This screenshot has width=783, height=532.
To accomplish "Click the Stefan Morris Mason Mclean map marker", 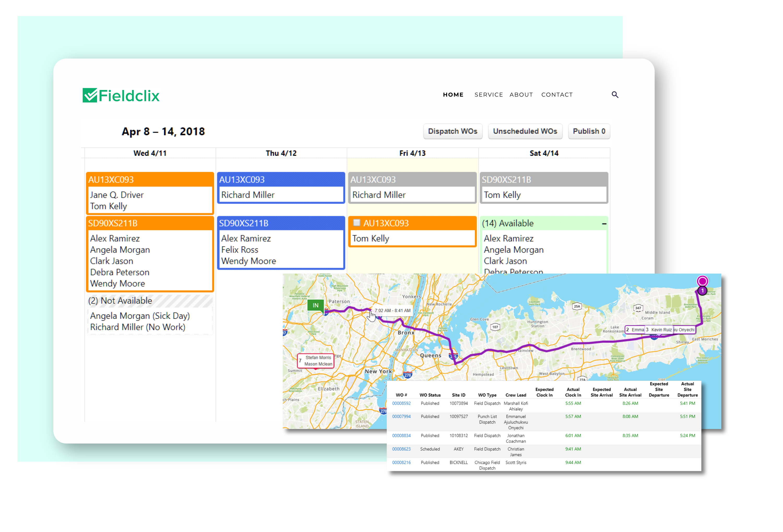I will pos(316,361).
